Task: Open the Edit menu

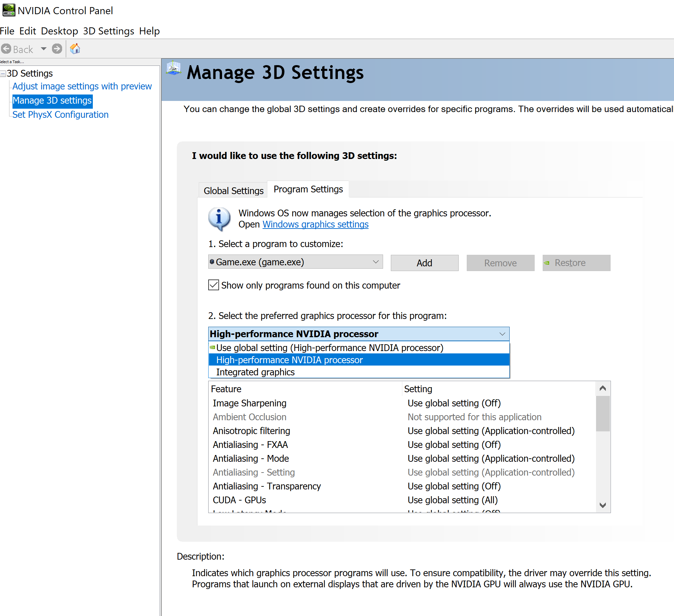Action: coord(28,31)
